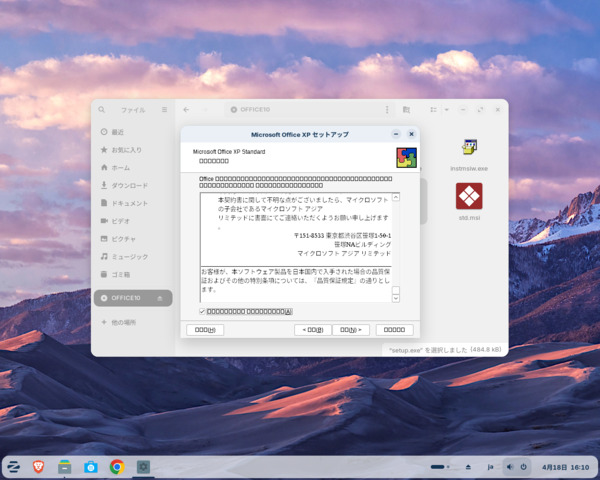Viewport: 600px width, 480px height.
Task: Select Documents (ドキュメント) in Files sidebar
Action: click(x=133, y=203)
